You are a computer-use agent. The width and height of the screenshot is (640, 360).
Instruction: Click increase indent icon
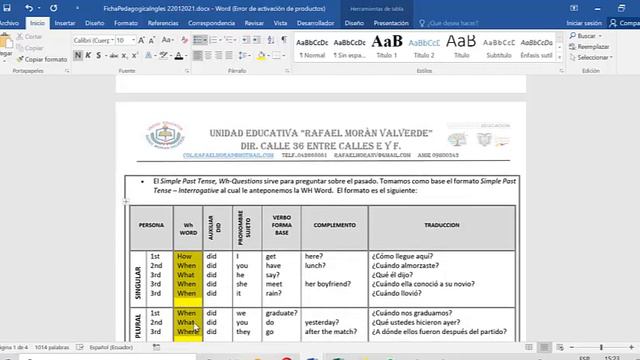(256, 40)
